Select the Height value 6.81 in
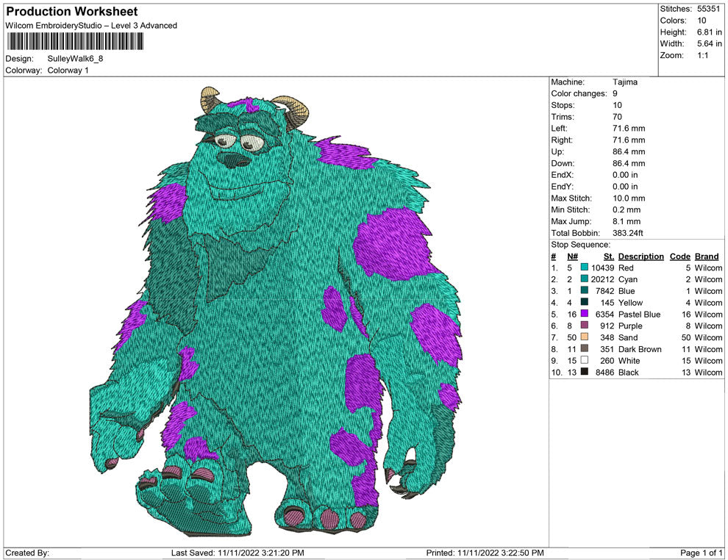Viewport: 728px width, 560px height. click(x=709, y=32)
